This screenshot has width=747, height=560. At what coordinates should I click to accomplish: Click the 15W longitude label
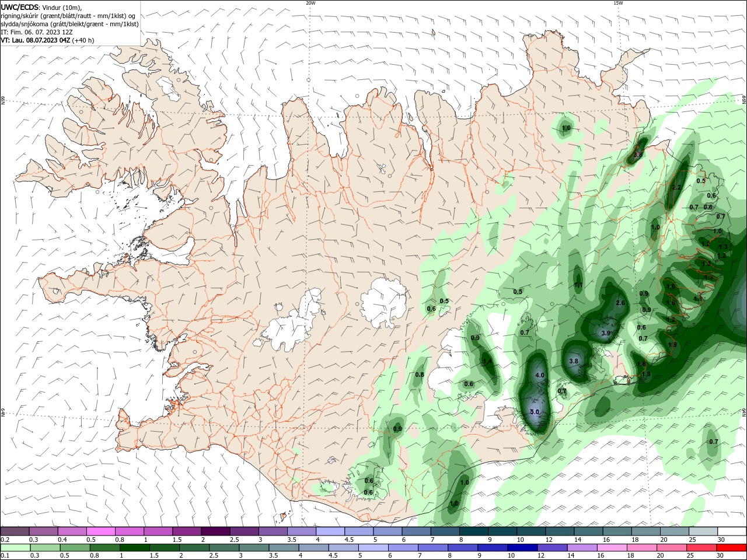[x=618, y=3]
